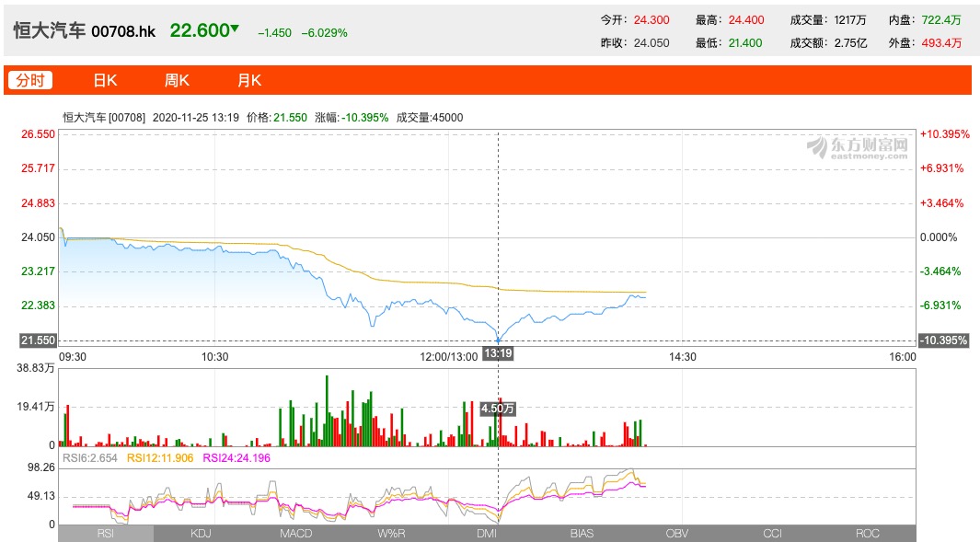
Task: Click the 成交量 value 1217万
Action: 850,20
